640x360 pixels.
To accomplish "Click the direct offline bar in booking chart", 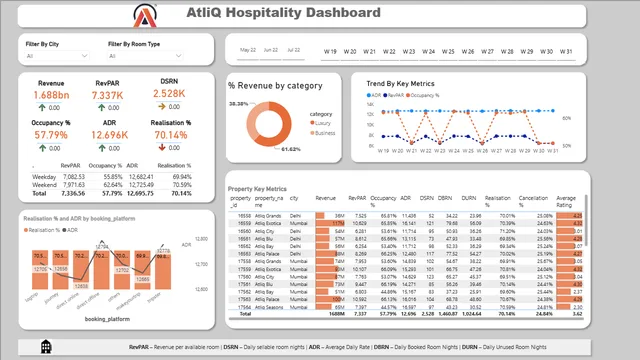I will [x=102, y=270].
